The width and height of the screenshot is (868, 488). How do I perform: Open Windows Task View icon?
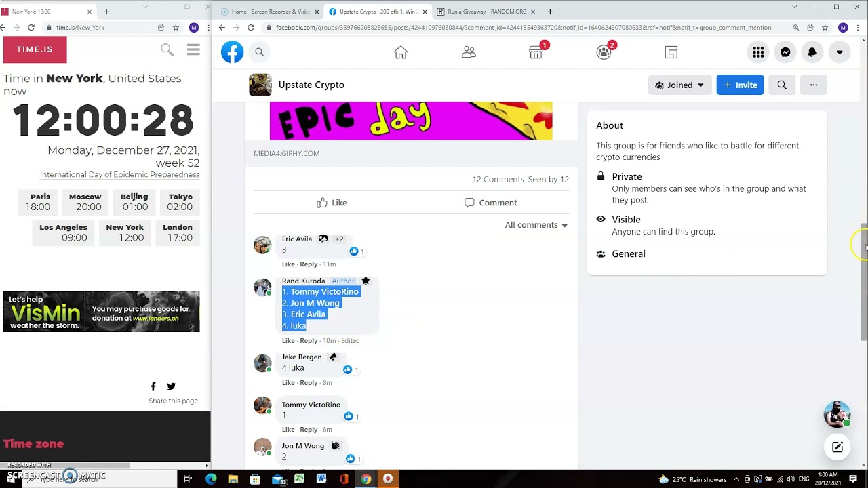click(188, 479)
